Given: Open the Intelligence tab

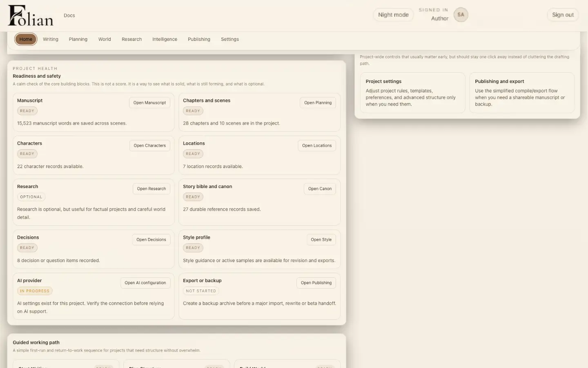Looking at the screenshot, I should pyautogui.click(x=165, y=39).
